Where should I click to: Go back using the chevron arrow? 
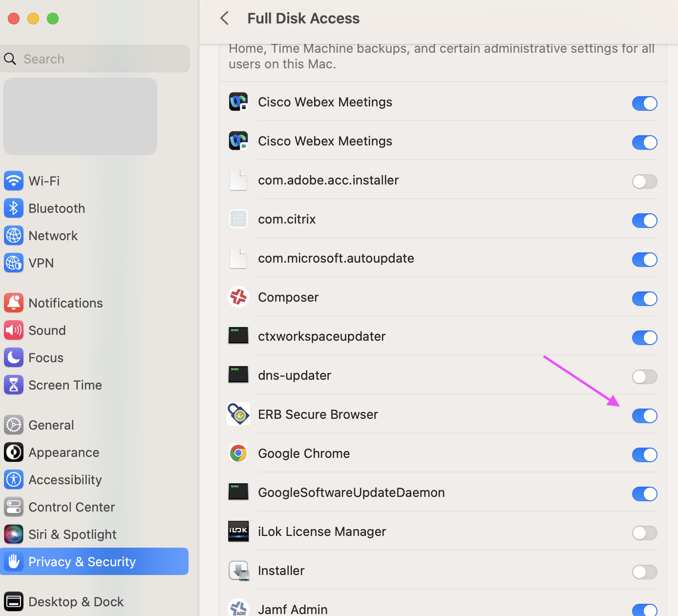tap(225, 19)
